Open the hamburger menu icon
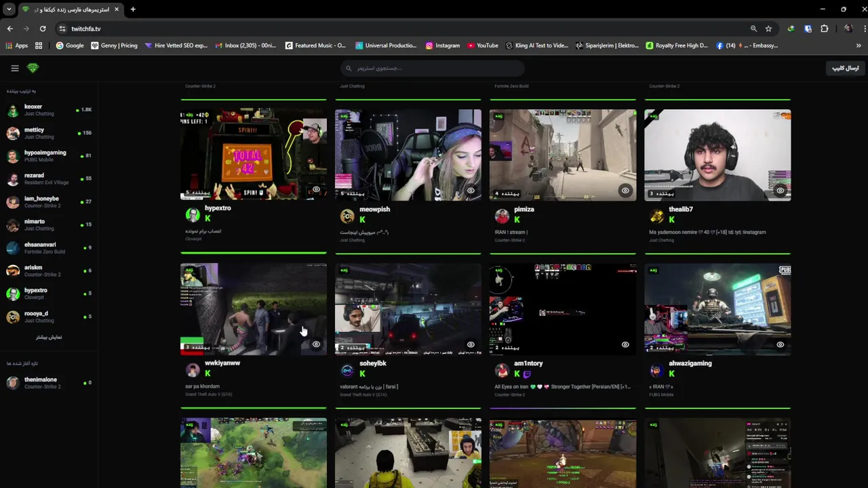This screenshot has height=488, width=868. (14, 68)
